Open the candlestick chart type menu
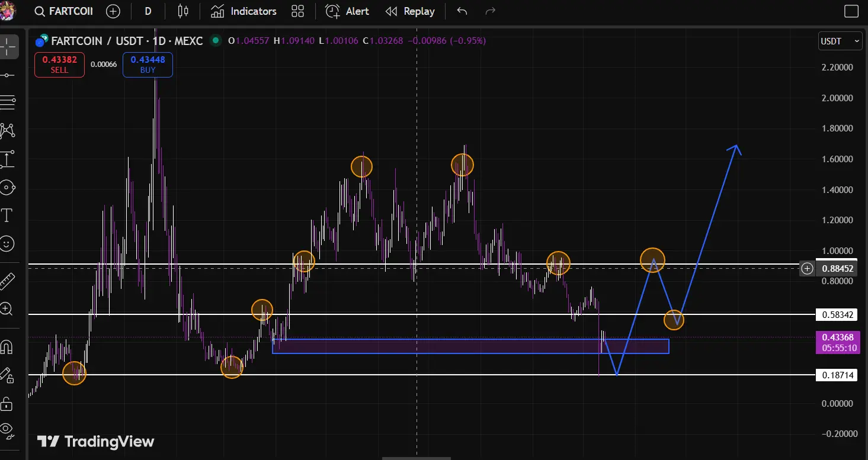The height and width of the screenshot is (460, 868). click(183, 11)
